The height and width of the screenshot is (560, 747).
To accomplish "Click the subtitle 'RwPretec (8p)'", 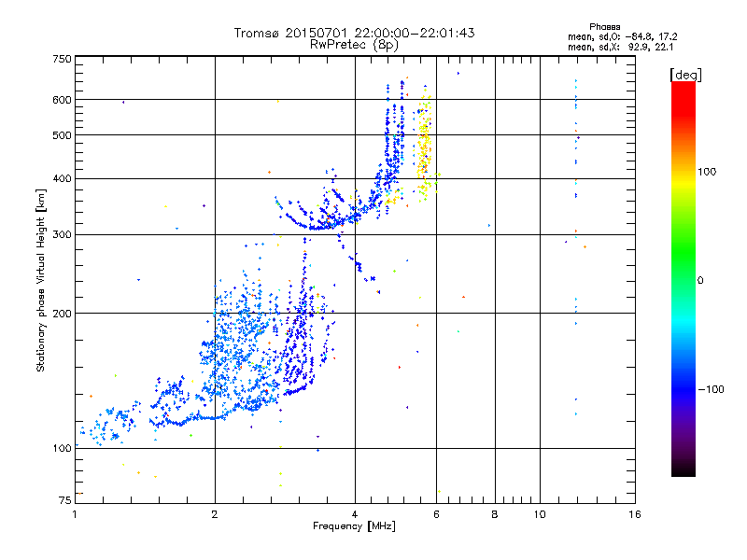I will 354,45.
